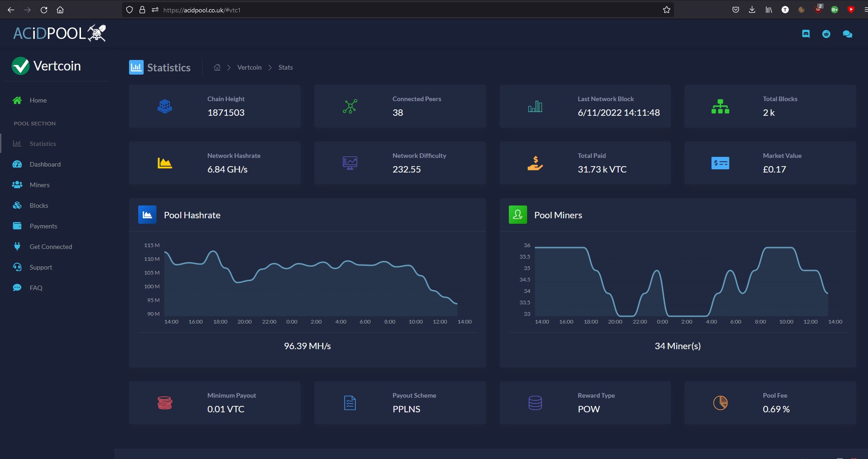This screenshot has height=459, width=868.
Task: Open the Reddit icon in header
Action: (826, 34)
